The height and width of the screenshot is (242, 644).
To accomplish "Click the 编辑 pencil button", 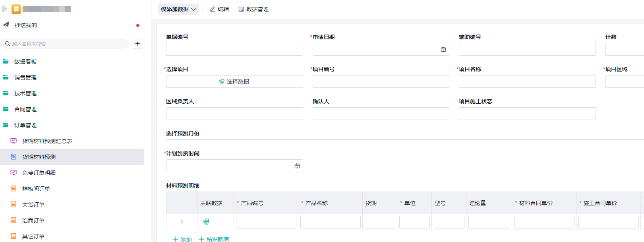I will tap(219, 9).
